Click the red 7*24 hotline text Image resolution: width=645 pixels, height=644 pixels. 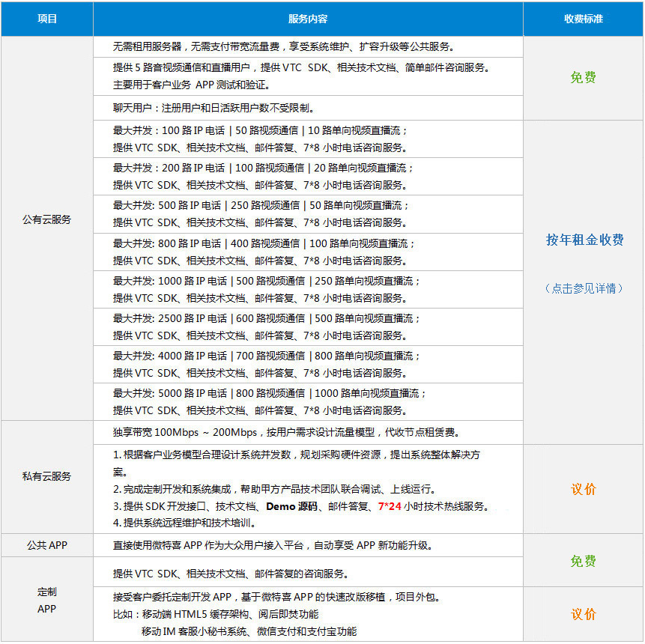tap(390, 506)
